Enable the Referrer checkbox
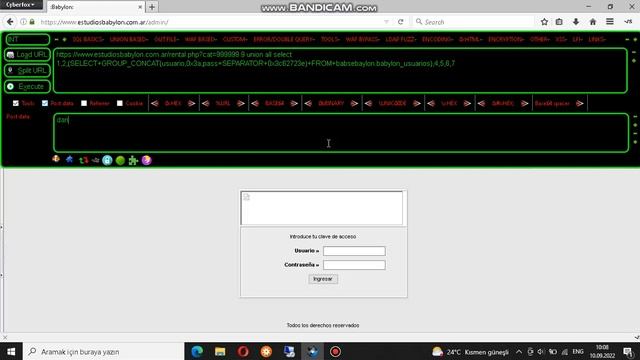The image size is (640, 360). point(84,103)
